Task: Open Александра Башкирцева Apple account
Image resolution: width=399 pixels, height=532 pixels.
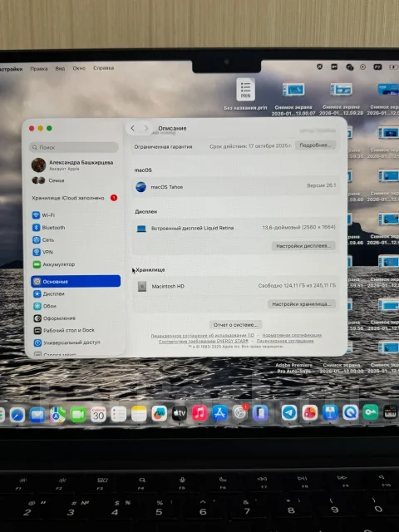Action: pos(74,165)
